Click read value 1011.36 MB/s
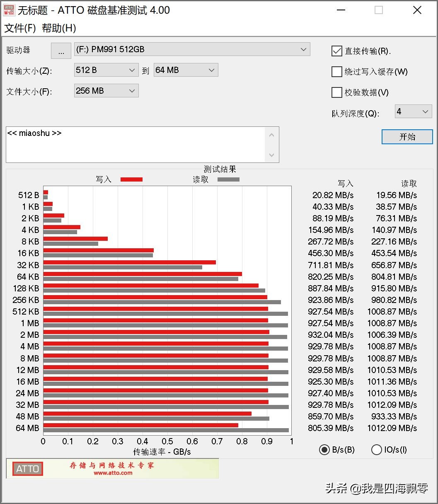Screen dimensions: 438x504 (392, 382)
